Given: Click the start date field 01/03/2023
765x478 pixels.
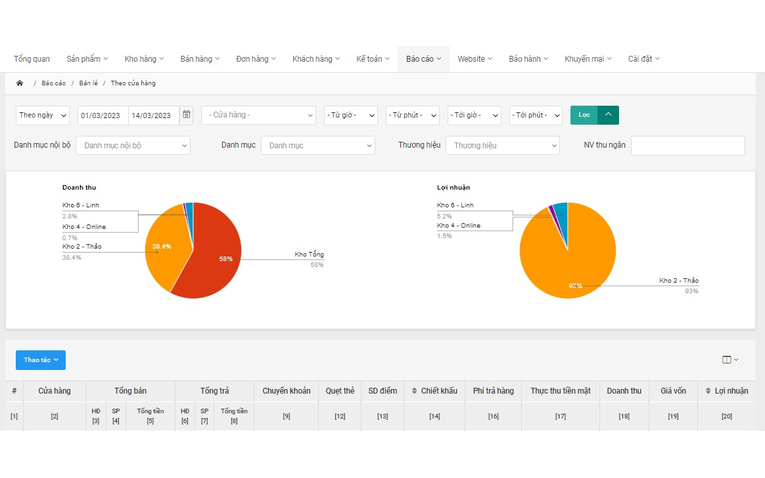Looking at the screenshot, I should click(103, 116).
